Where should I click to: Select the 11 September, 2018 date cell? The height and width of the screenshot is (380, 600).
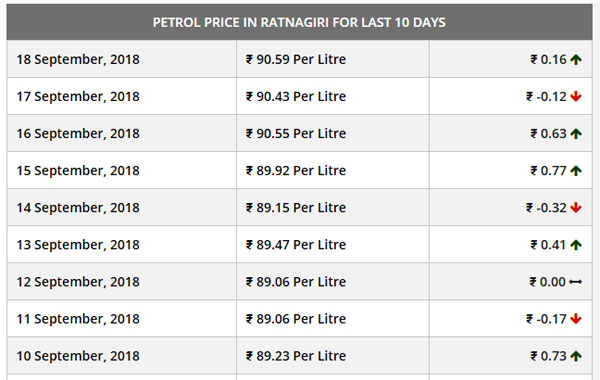coord(122,319)
